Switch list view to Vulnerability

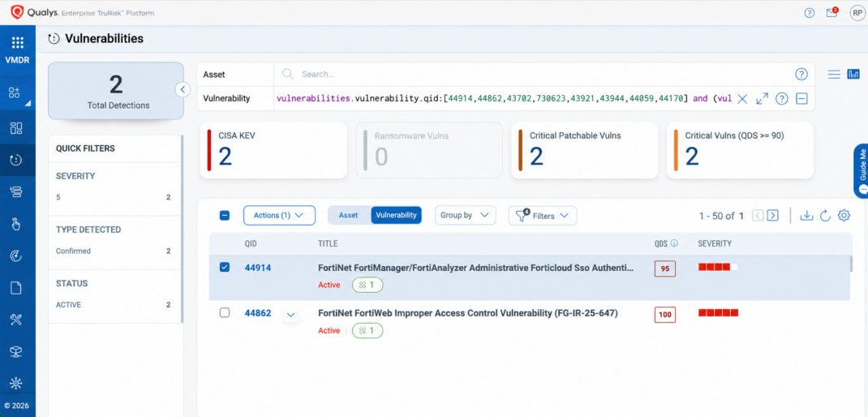(x=397, y=216)
